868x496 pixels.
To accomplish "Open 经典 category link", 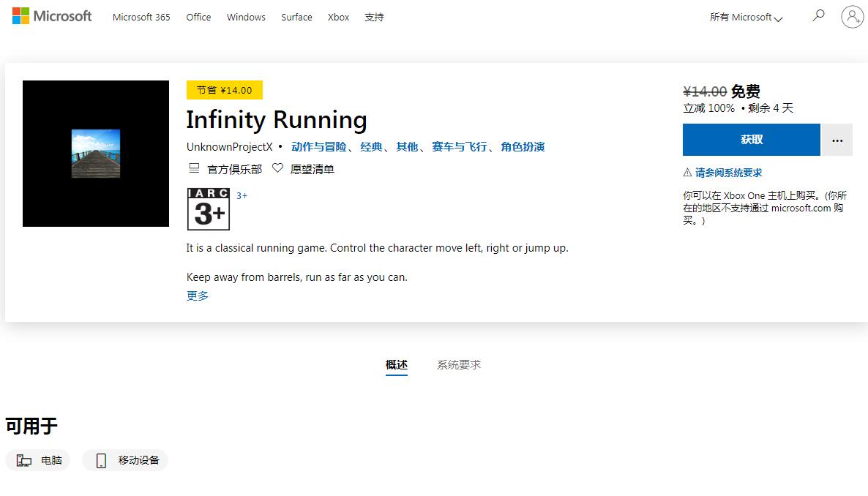I will pyautogui.click(x=371, y=147).
